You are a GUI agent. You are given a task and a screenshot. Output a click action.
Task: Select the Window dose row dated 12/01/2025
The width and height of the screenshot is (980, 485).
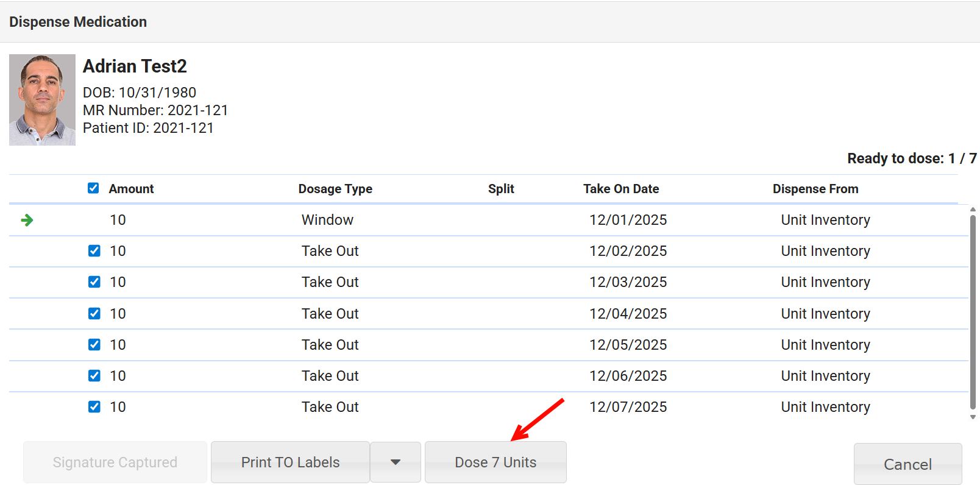point(488,220)
